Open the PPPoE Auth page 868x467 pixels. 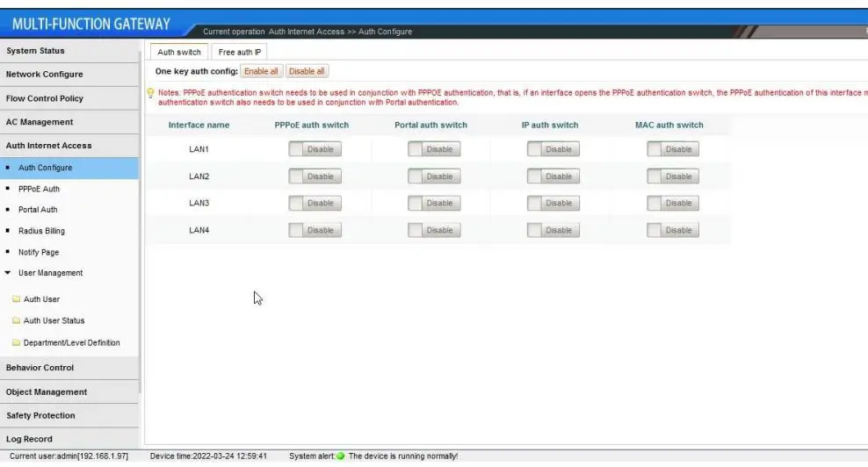pos(39,189)
